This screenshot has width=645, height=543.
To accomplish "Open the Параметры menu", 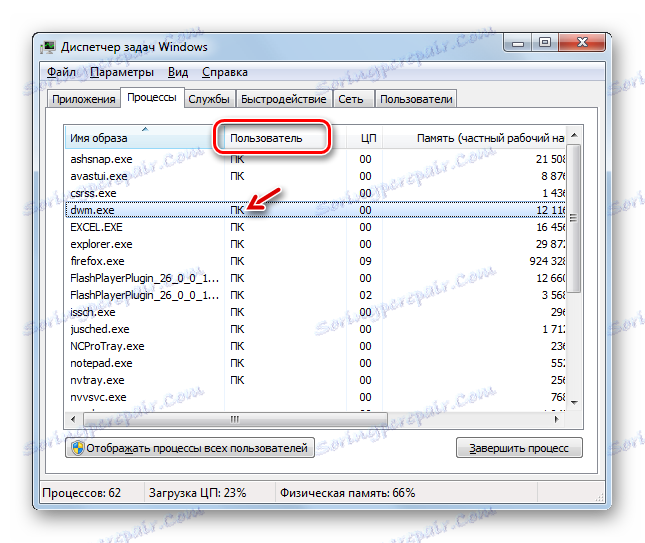I will click(122, 72).
